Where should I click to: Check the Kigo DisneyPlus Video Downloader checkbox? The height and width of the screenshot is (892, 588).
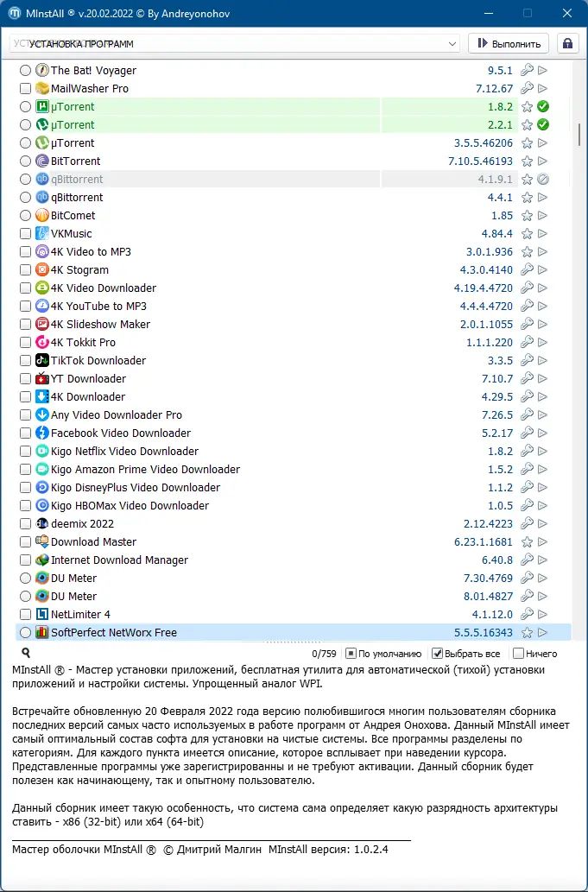pyautogui.click(x=25, y=488)
